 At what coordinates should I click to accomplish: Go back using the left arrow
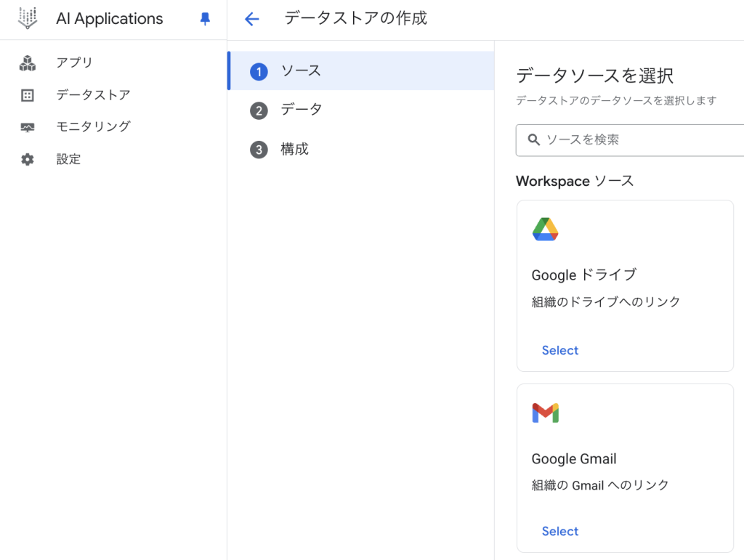(252, 20)
